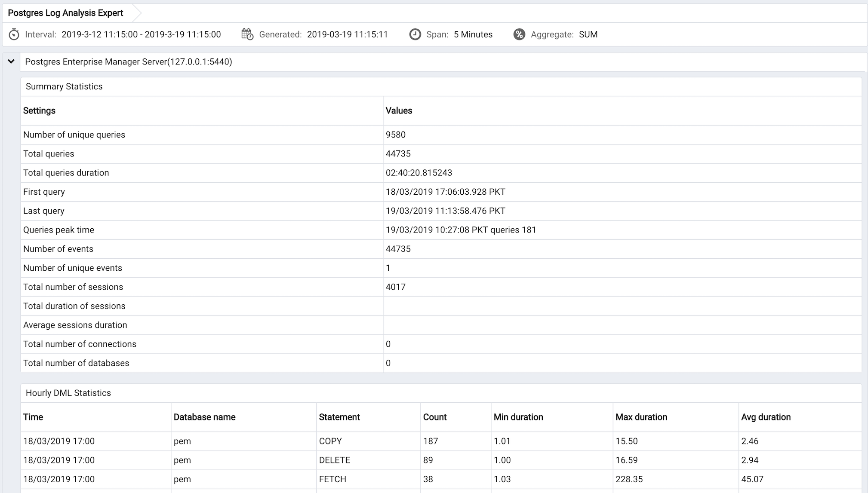Select the max duration value 228.35
868x493 pixels.
point(629,479)
